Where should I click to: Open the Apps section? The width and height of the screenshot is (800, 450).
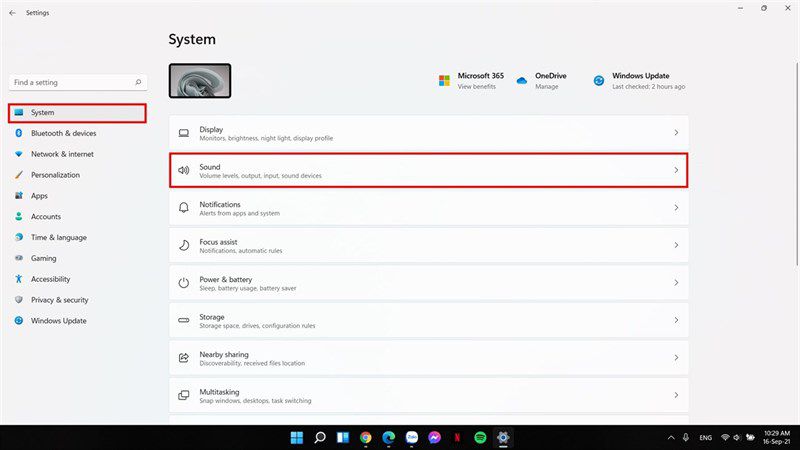point(77,196)
